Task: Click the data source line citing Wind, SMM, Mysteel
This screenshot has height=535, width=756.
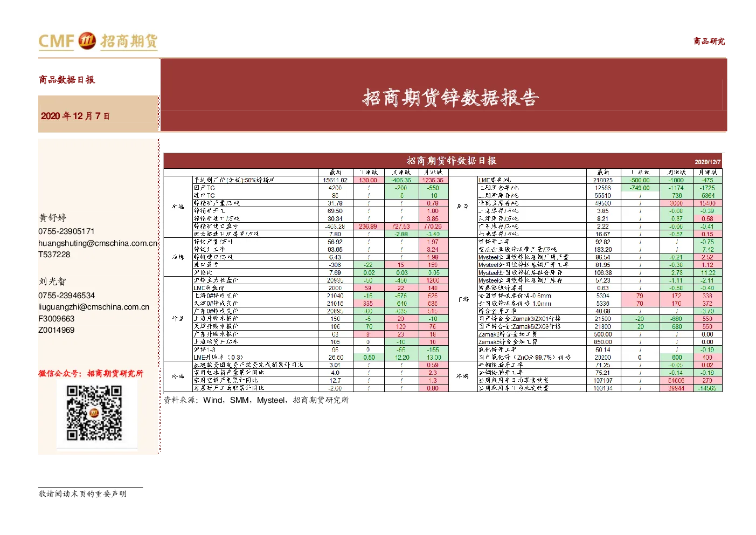Action: tap(256, 400)
